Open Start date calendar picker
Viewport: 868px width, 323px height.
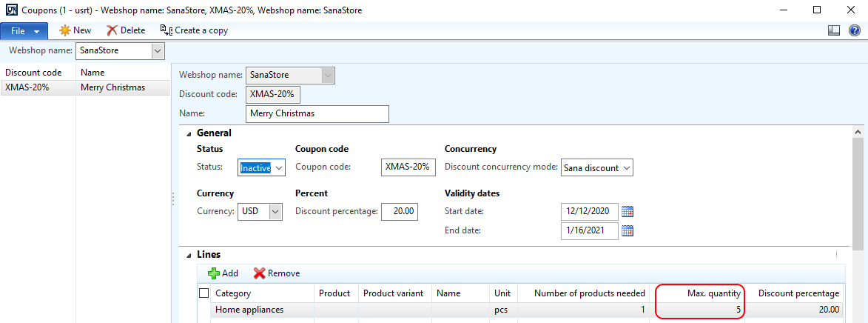[628, 211]
